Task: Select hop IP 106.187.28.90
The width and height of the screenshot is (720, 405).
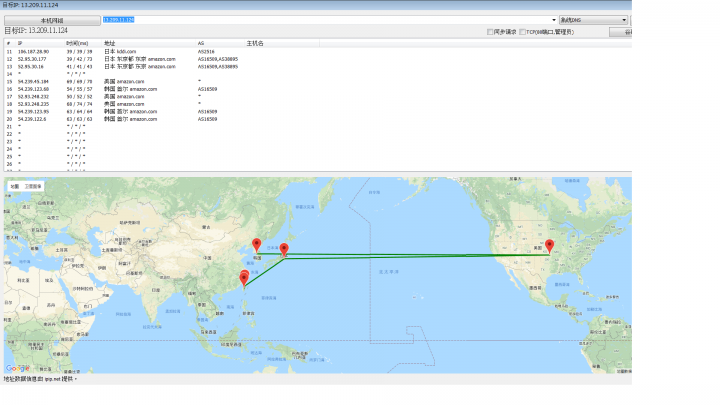Action: click(x=33, y=51)
